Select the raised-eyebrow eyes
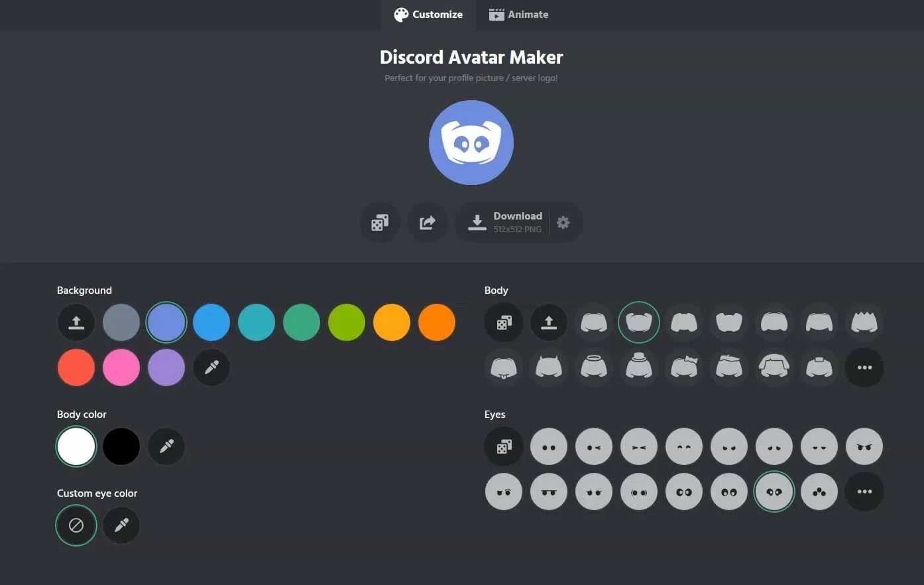Screen dimensions: 924x585 [504, 491]
